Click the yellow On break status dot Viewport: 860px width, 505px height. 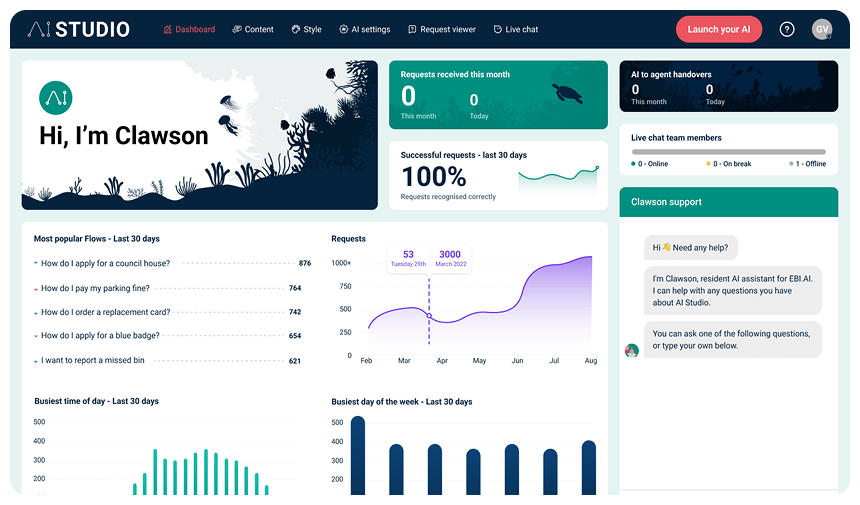pyautogui.click(x=709, y=163)
